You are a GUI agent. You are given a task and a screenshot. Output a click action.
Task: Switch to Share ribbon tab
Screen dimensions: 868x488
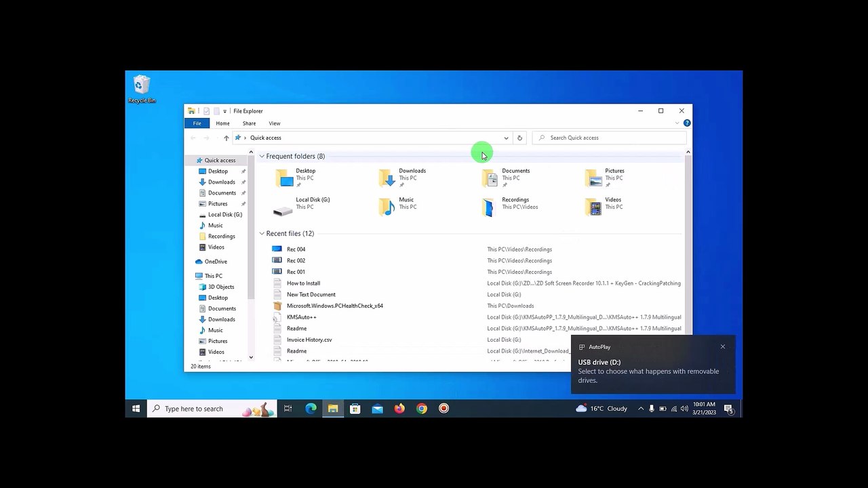click(249, 123)
